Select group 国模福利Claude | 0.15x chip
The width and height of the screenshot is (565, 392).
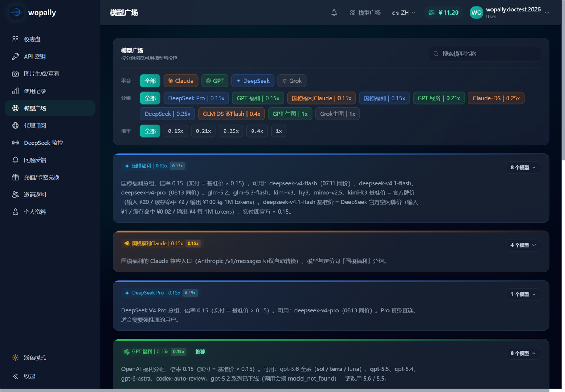(x=322, y=98)
